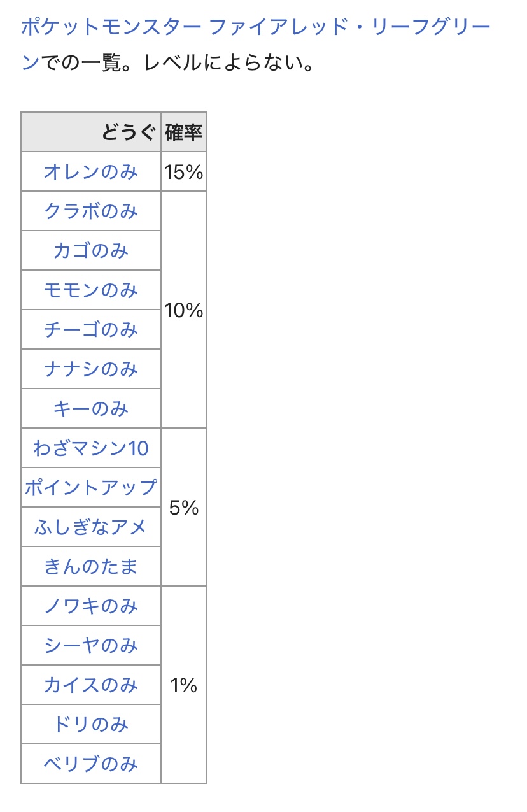Screen dimensions: 527x812
Task: Click the ドリのみ link
Action: pos(91,725)
